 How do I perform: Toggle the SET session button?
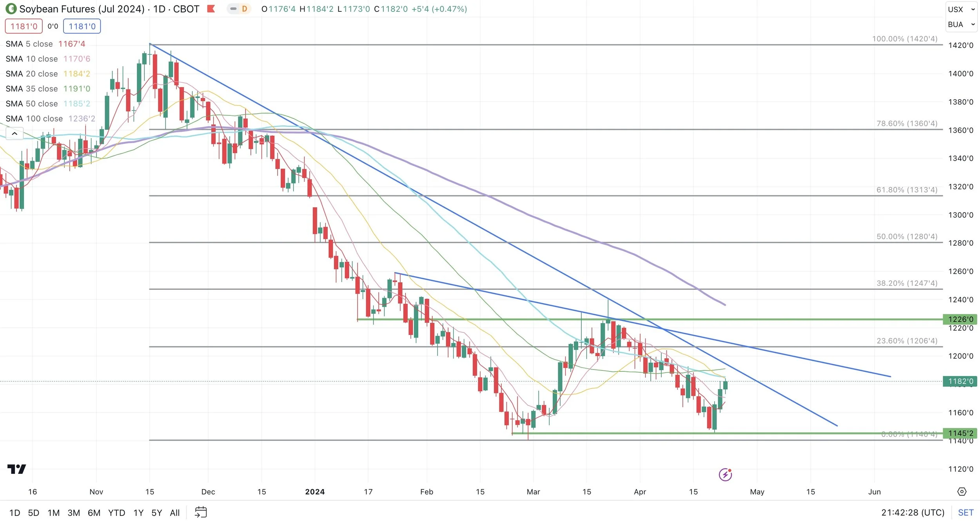tap(965, 512)
